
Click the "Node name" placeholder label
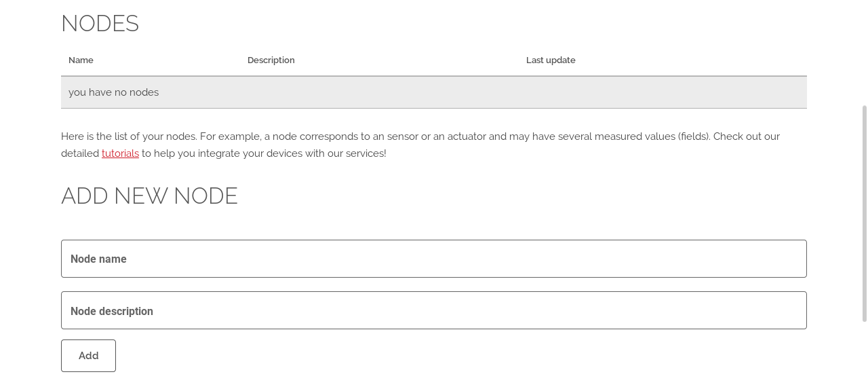[98, 259]
